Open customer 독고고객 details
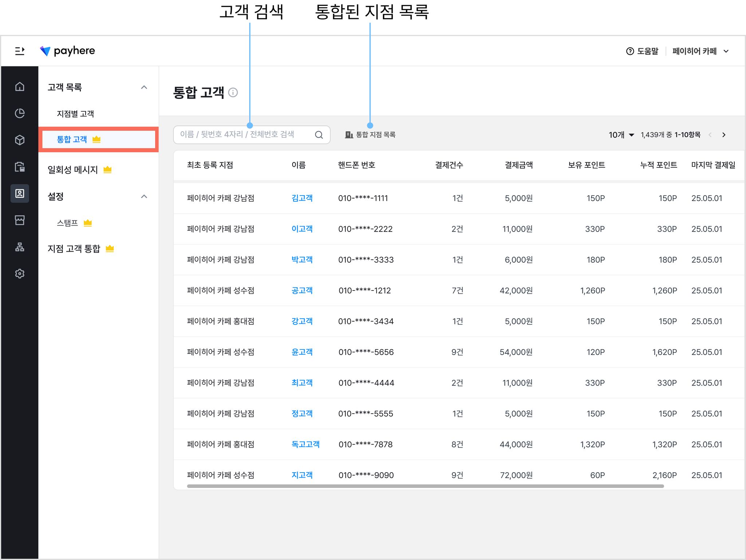 (306, 444)
